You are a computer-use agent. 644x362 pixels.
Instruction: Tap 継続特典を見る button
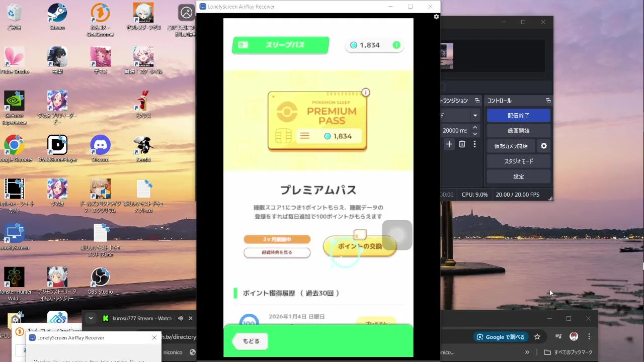click(x=277, y=252)
